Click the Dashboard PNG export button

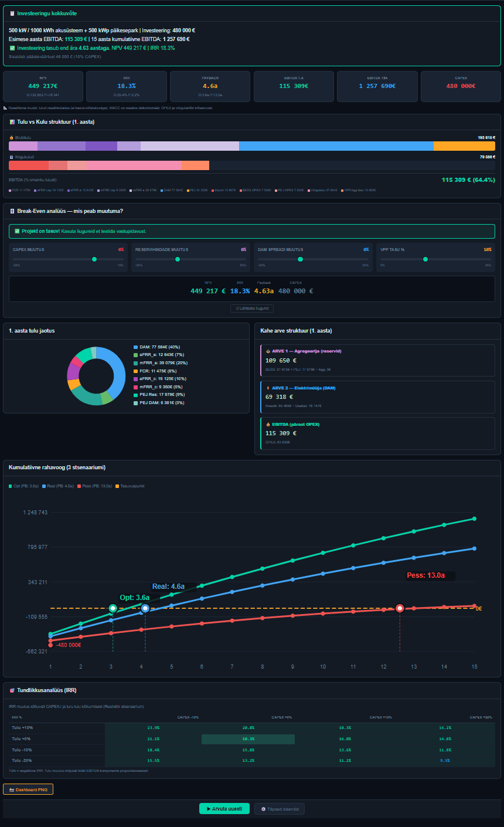click(x=28, y=789)
